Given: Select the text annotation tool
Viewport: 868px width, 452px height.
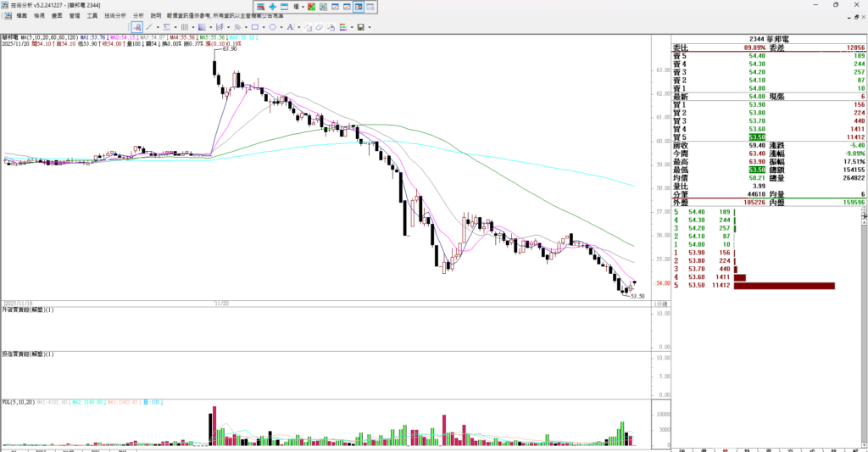Looking at the screenshot, I should click(291, 27).
